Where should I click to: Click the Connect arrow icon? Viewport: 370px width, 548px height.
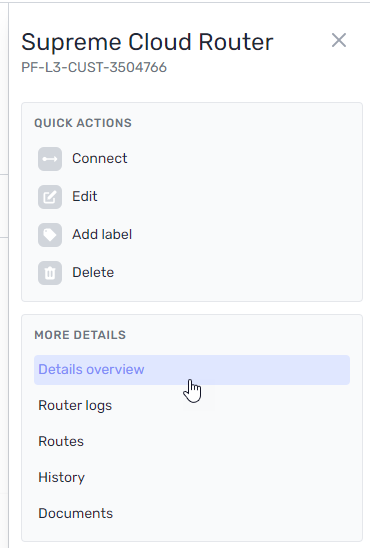(x=50, y=159)
